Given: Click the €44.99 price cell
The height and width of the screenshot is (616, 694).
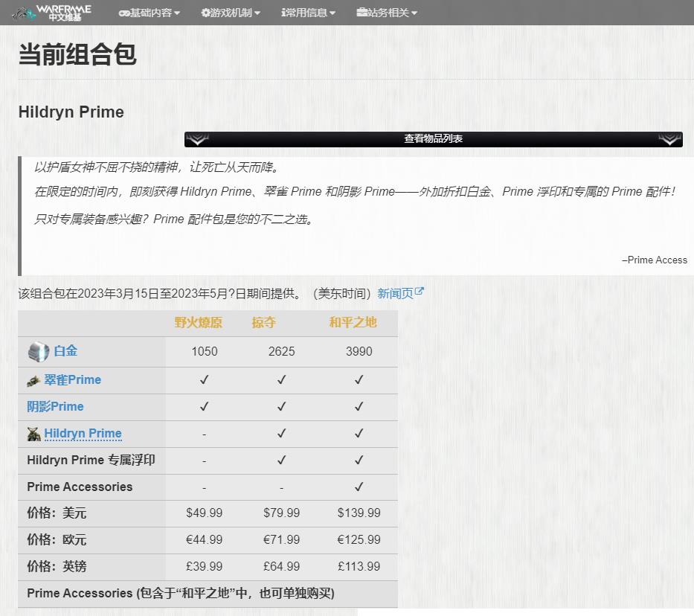Looking at the screenshot, I should (204, 540).
